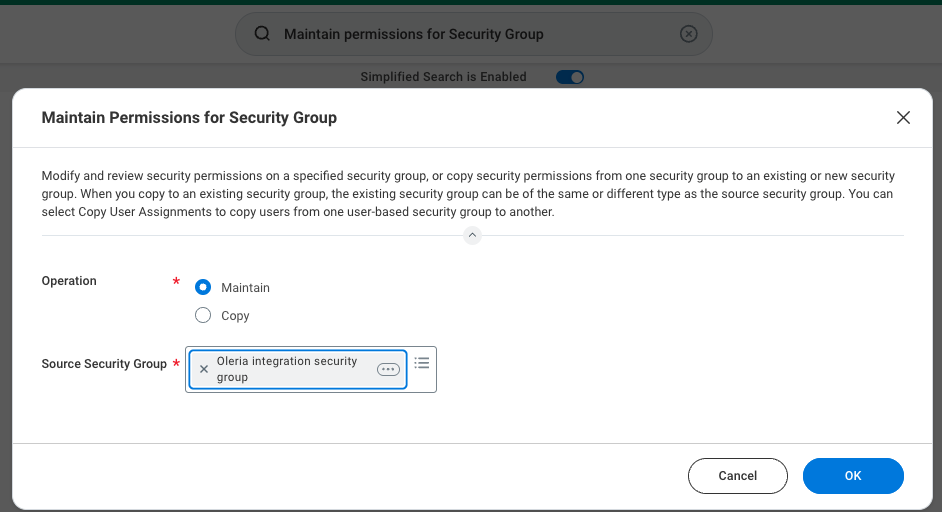Remove the Oleria integration security group selection

[x=204, y=369]
